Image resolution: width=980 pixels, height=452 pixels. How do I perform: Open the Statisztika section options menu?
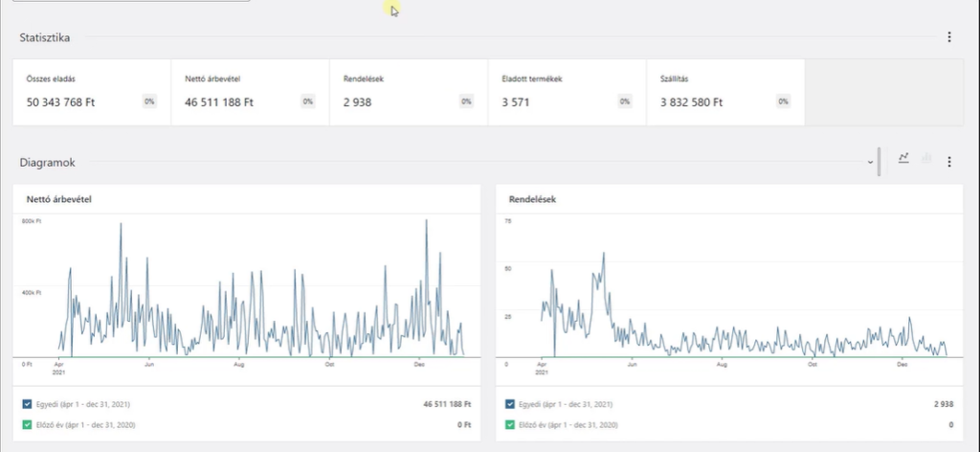click(949, 37)
